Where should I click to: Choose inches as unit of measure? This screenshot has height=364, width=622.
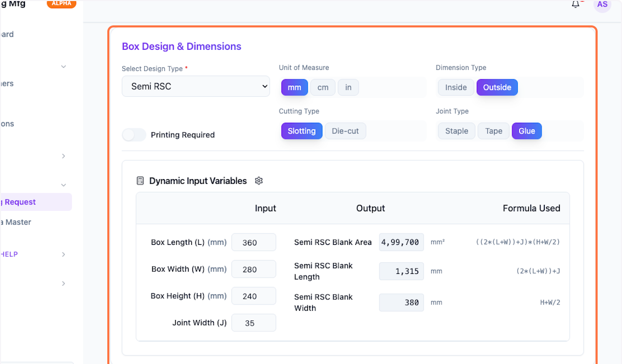pyautogui.click(x=348, y=88)
